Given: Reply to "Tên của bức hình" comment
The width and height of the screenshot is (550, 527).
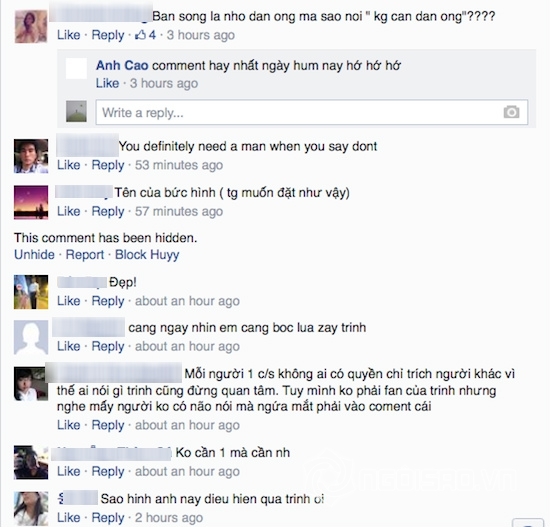Looking at the screenshot, I should [108, 211].
